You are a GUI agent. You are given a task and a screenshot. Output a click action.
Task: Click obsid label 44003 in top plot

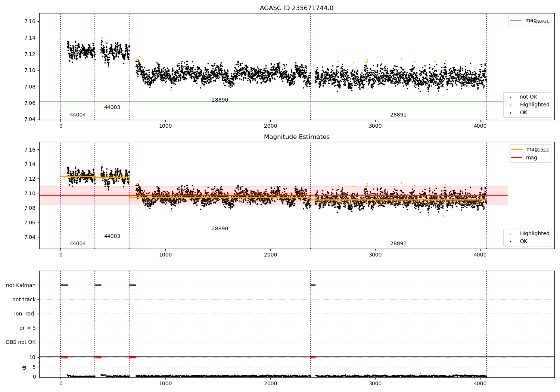click(x=112, y=108)
